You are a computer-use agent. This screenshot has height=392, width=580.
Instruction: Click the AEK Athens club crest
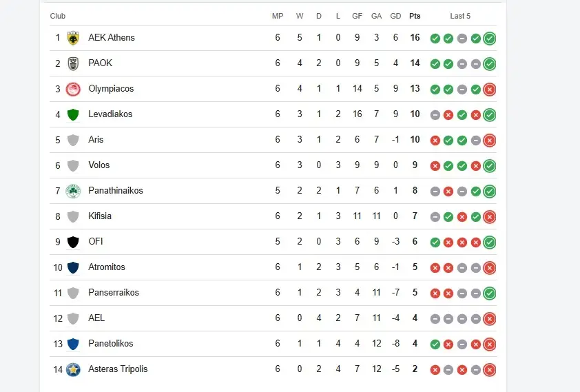tap(73, 38)
